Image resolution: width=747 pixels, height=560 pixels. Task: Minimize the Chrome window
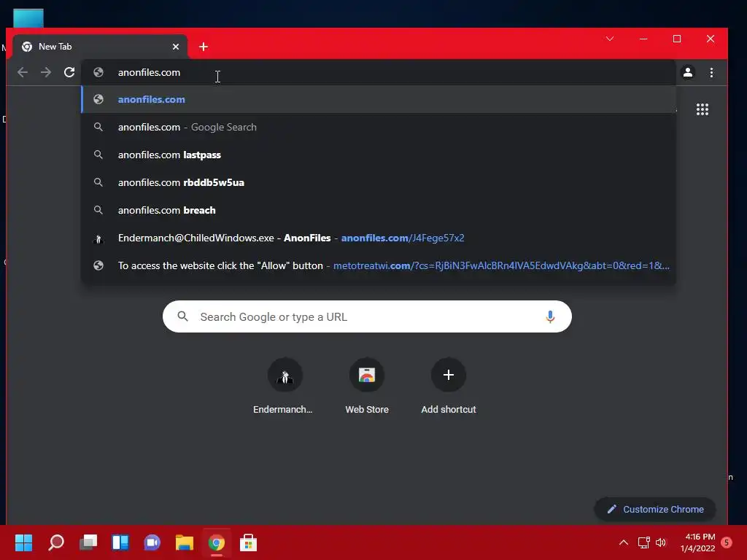pos(643,39)
